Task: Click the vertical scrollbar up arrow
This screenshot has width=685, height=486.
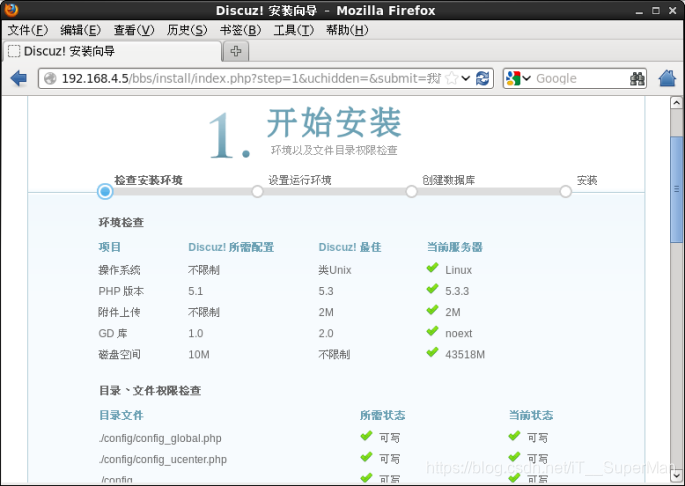Action: (676, 103)
